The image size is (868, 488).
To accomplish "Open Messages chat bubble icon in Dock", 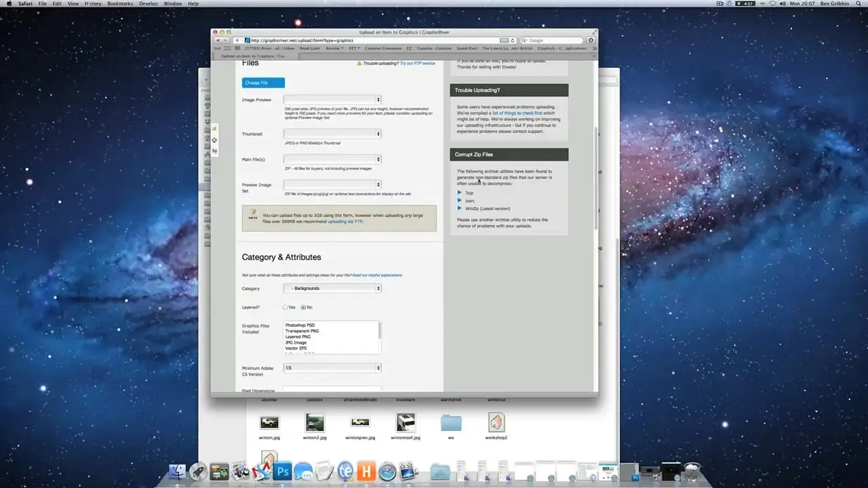I will pyautogui.click(x=303, y=472).
